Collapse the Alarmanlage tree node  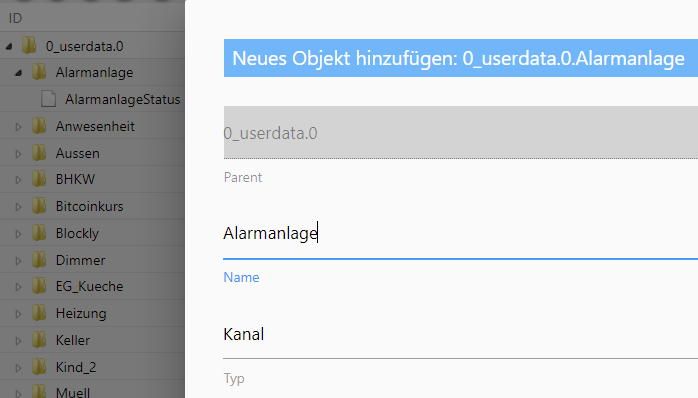(x=18, y=73)
